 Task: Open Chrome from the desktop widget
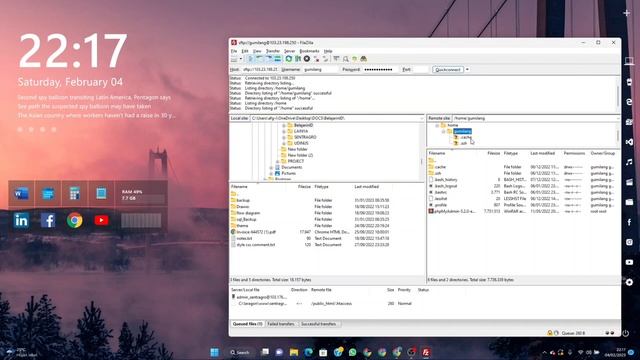(75, 220)
